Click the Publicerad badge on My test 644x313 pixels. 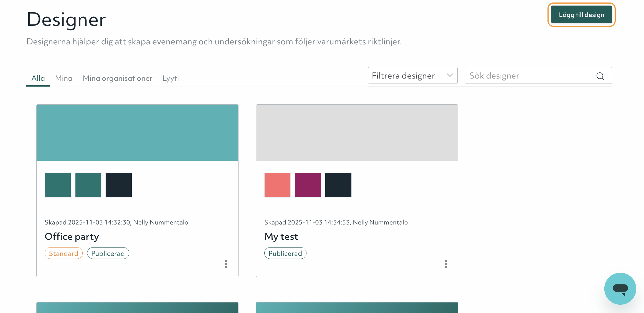285,253
